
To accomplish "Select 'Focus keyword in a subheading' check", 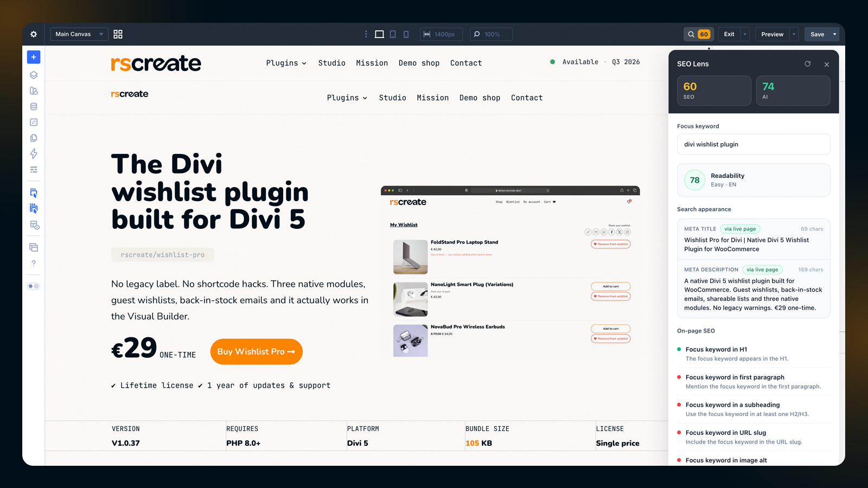I will 754,409.
